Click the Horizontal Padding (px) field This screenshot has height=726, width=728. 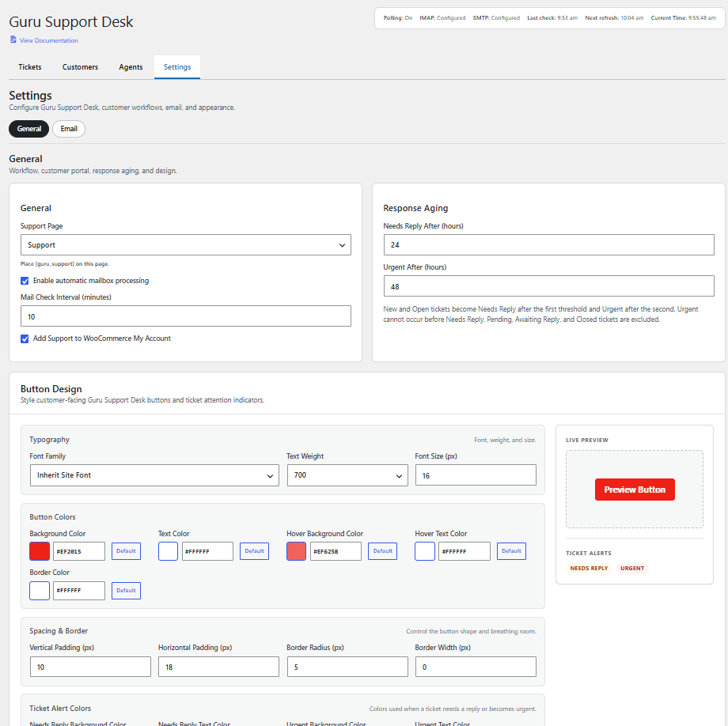(x=218, y=667)
